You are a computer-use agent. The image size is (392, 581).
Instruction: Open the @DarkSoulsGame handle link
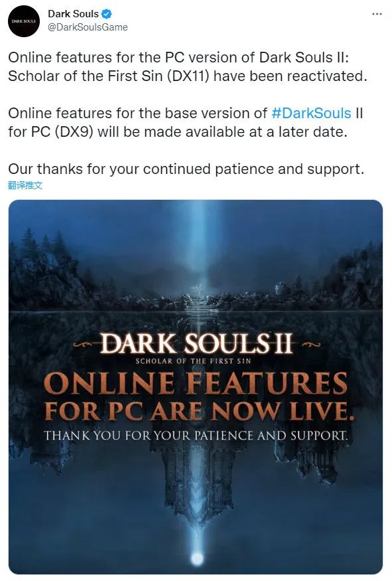[88, 27]
